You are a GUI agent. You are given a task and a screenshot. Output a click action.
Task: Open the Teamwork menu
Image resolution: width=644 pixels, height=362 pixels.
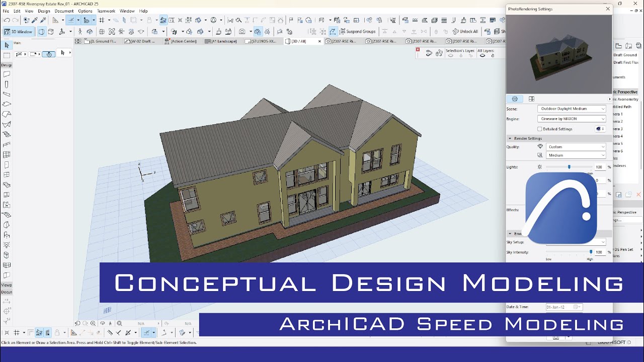106,11
